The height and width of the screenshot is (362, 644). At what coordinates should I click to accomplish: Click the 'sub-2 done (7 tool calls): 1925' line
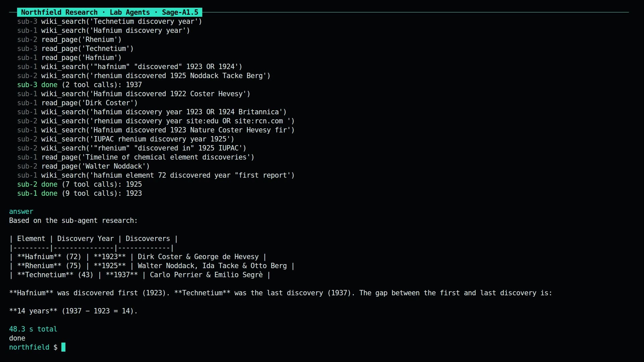point(79,184)
